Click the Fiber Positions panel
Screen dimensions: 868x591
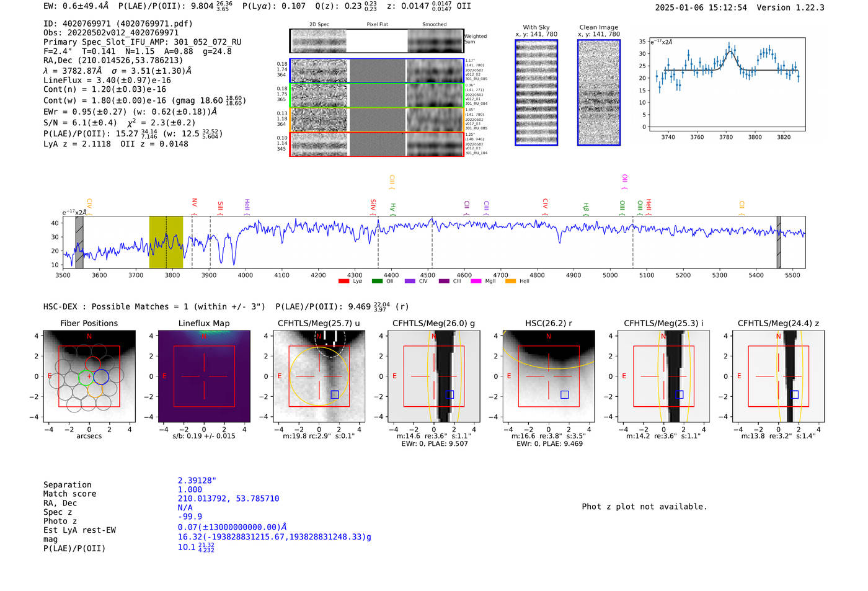point(89,376)
